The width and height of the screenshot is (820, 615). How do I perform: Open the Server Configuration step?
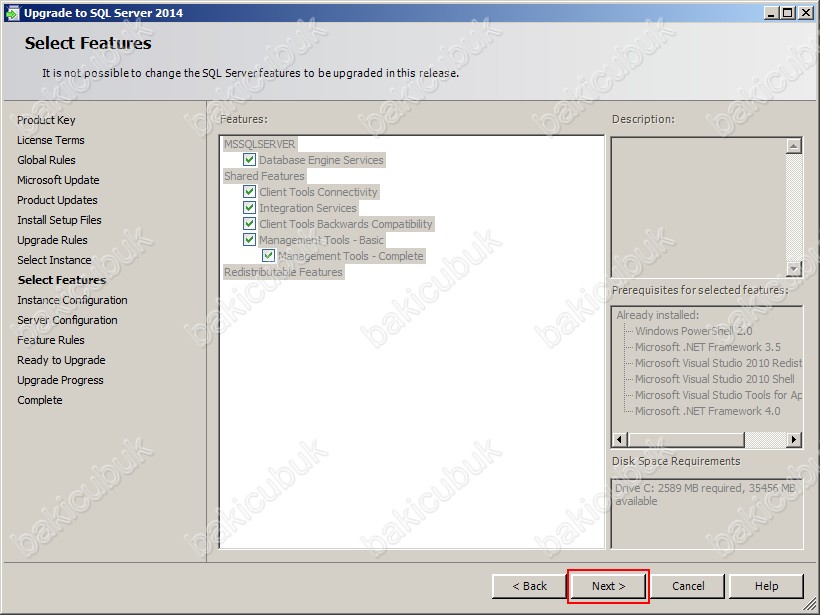click(x=67, y=320)
